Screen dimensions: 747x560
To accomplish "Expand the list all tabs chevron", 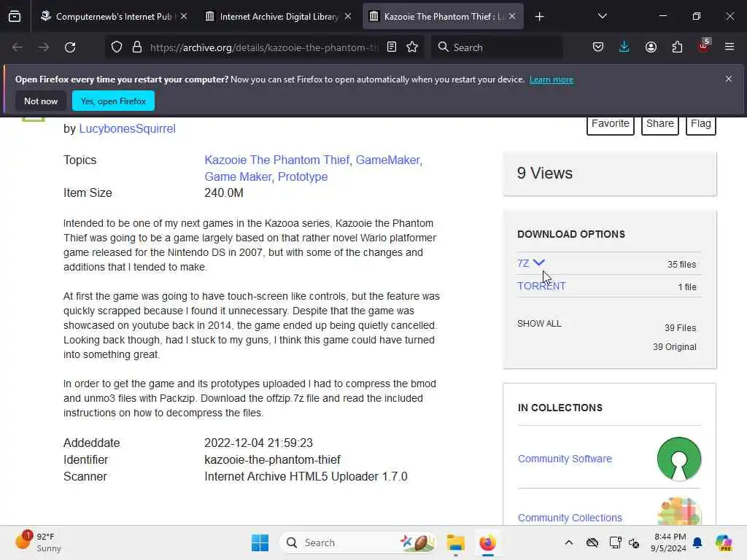I will tap(602, 17).
